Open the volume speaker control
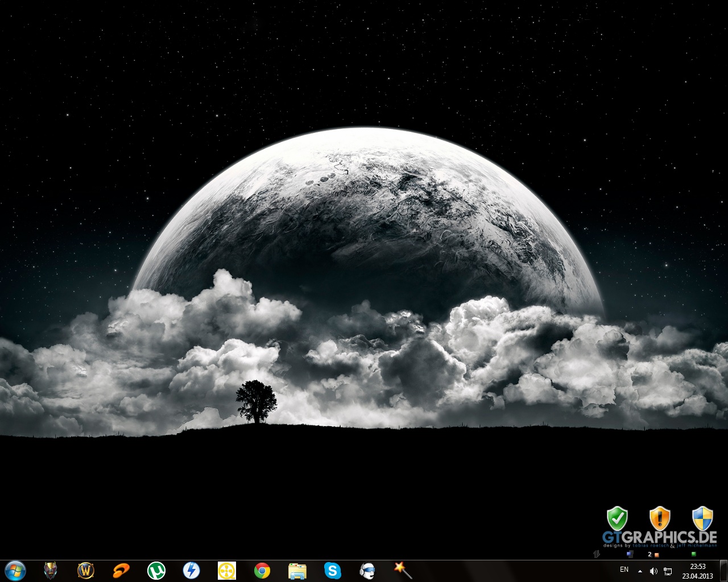Screen dimensions: 728x582 [653, 571]
